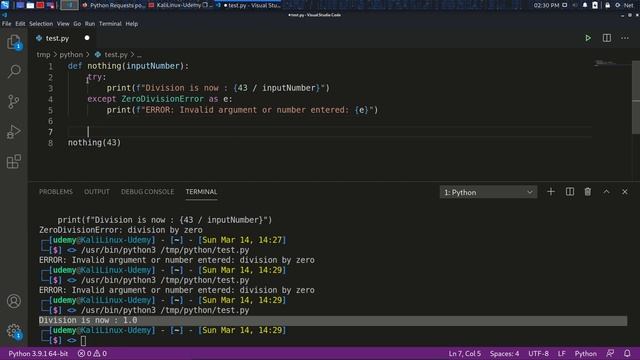The image size is (640, 360).
Task: Open the Go menu
Action: [x=77, y=24]
